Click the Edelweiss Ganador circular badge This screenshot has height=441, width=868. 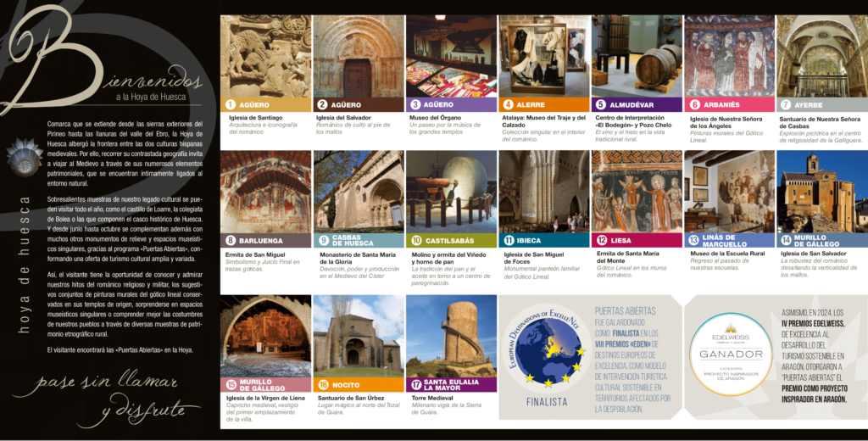coord(730,354)
